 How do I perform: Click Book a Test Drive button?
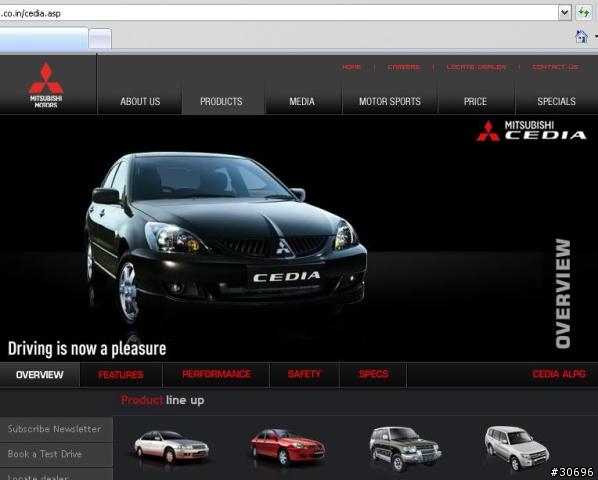coord(56,454)
